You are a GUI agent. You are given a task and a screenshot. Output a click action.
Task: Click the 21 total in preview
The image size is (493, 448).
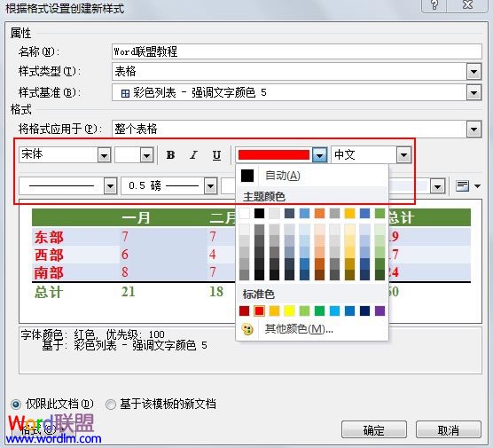click(129, 292)
